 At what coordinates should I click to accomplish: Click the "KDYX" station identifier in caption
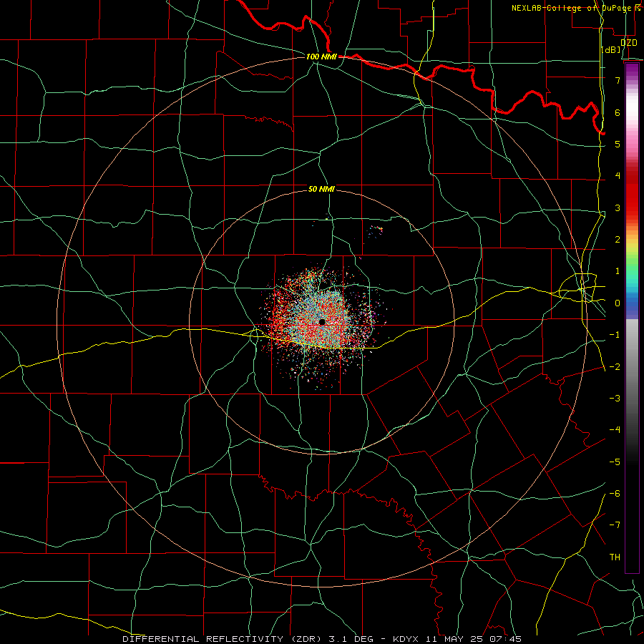[406, 639]
